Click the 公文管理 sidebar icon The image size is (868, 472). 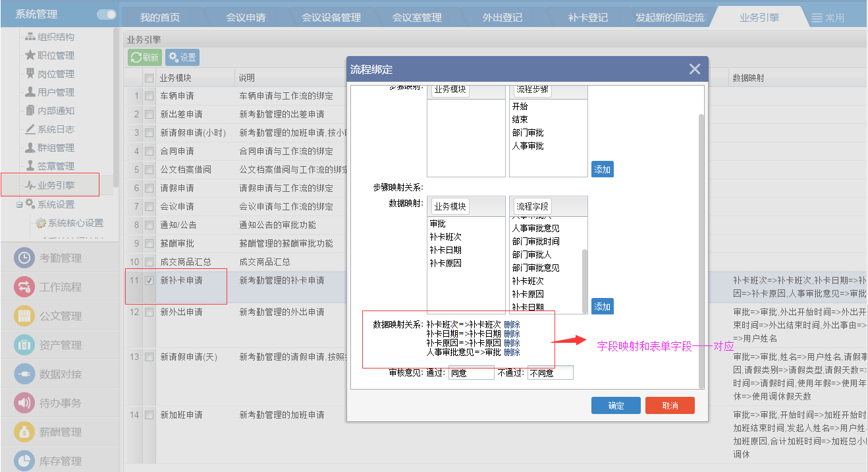point(24,316)
